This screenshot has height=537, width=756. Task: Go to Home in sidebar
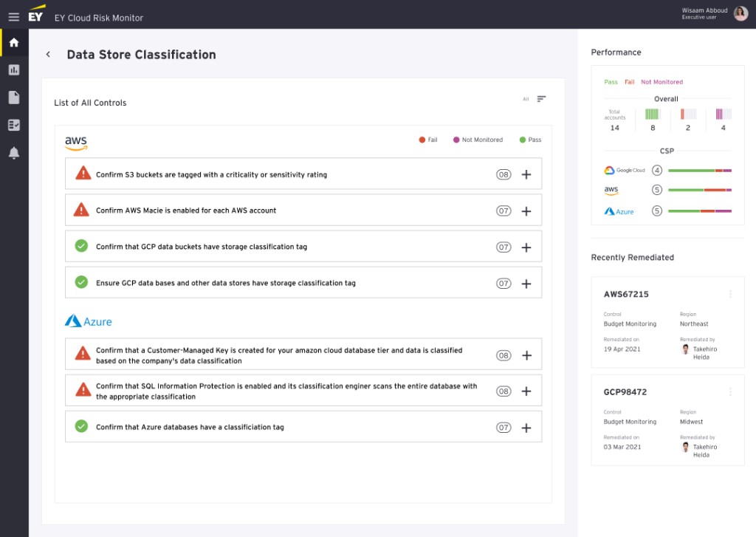14,42
